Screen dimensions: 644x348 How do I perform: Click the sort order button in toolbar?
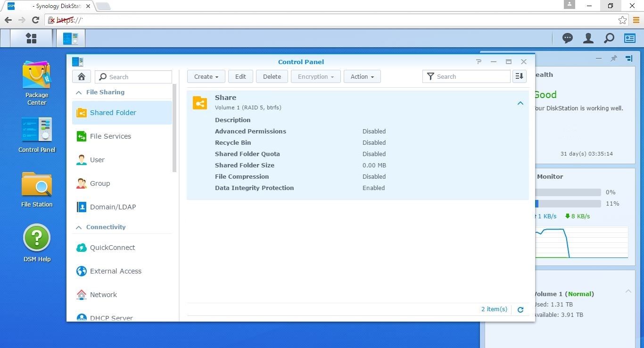coord(520,76)
